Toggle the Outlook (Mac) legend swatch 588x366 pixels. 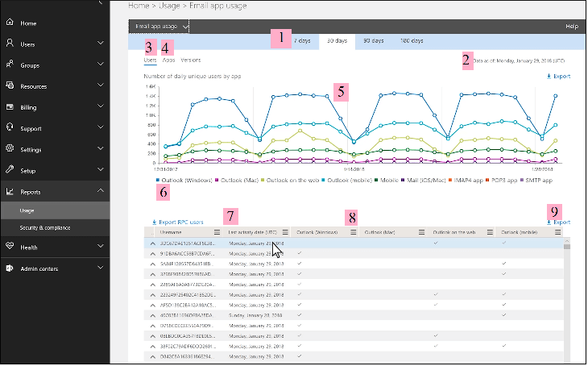coord(217,181)
